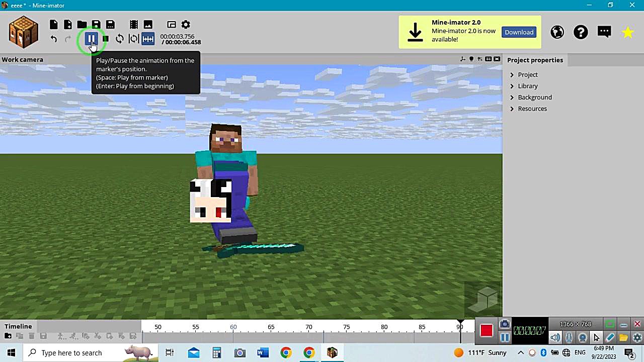Click the Timeline panel title

pos(18,326)
